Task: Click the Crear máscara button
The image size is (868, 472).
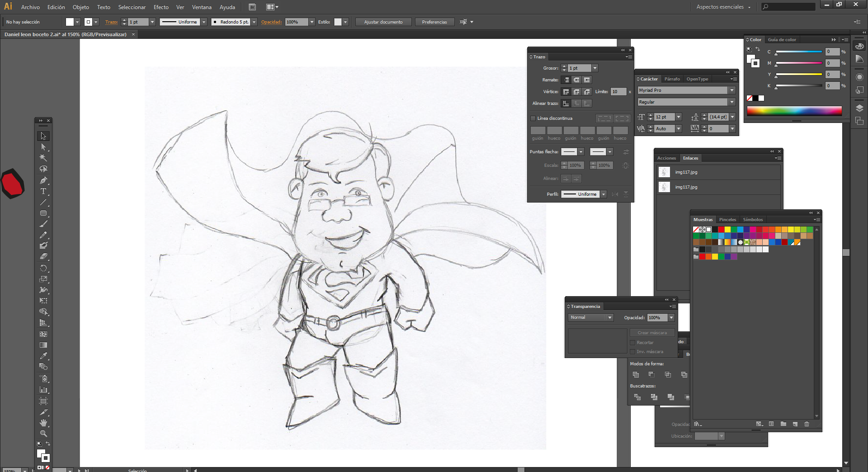Action: pyautogui.click(x=652, y=333)
